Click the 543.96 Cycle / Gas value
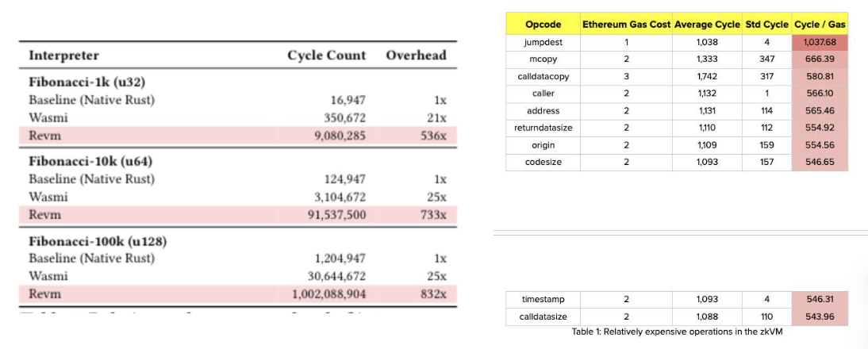The width and height of the screenshot is (868, 349). point(820,317)
